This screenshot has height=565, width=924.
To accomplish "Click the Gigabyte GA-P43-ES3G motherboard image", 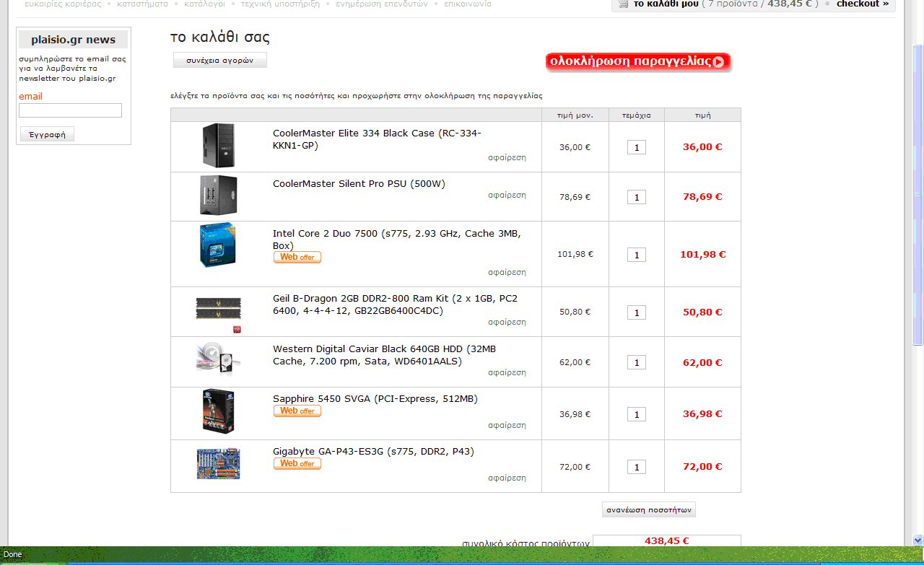I will point(218,464).
